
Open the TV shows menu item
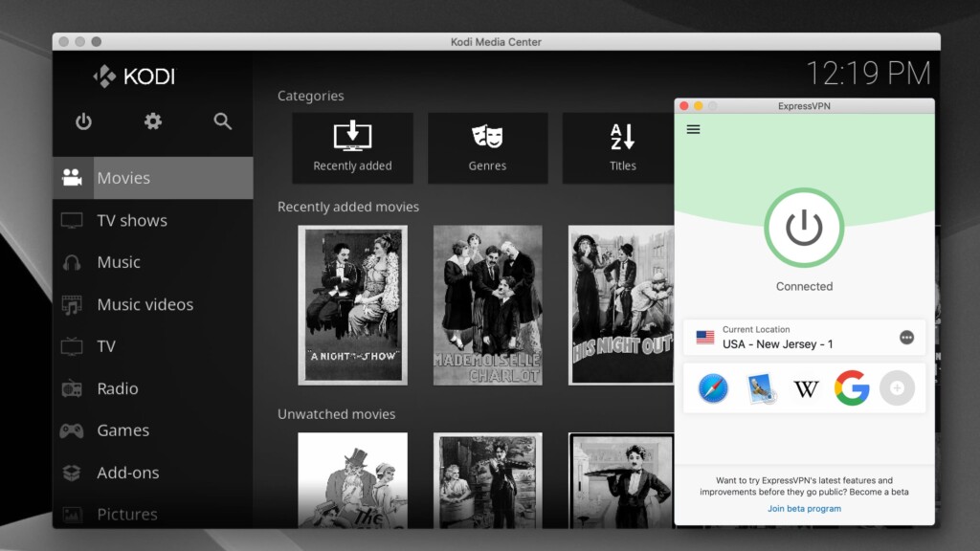click(x=153, y=221)
